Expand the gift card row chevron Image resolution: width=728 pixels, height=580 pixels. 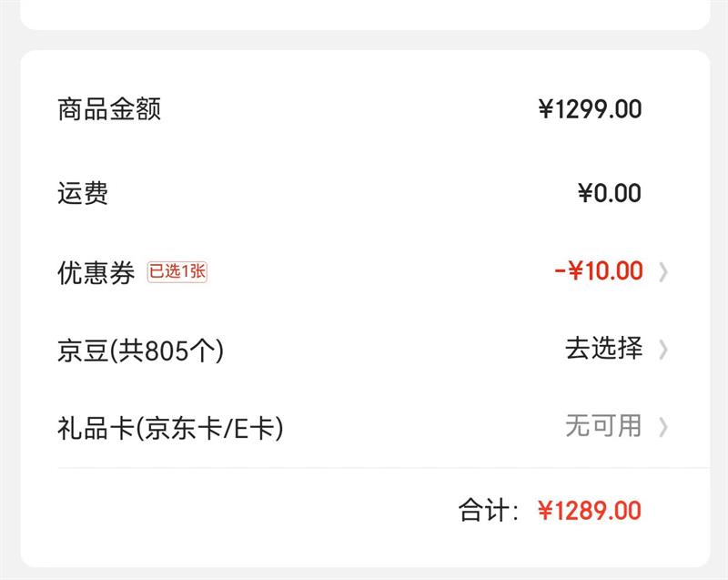coord(663,426)
